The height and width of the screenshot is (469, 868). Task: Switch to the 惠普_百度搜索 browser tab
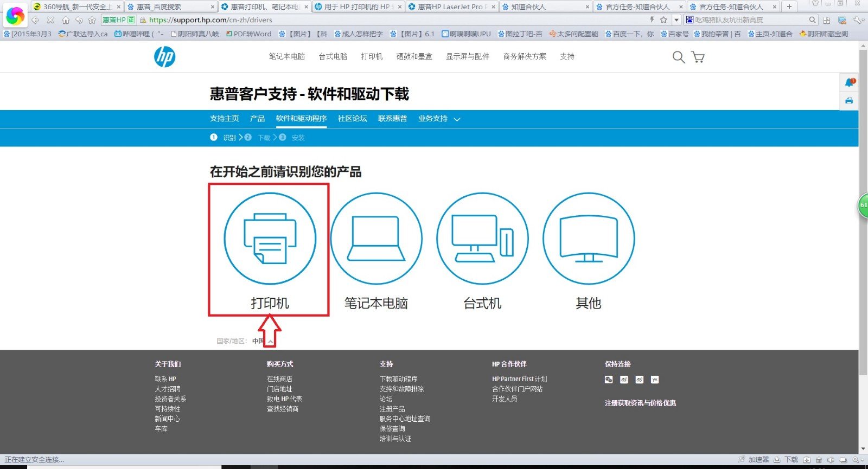point(170,7)
